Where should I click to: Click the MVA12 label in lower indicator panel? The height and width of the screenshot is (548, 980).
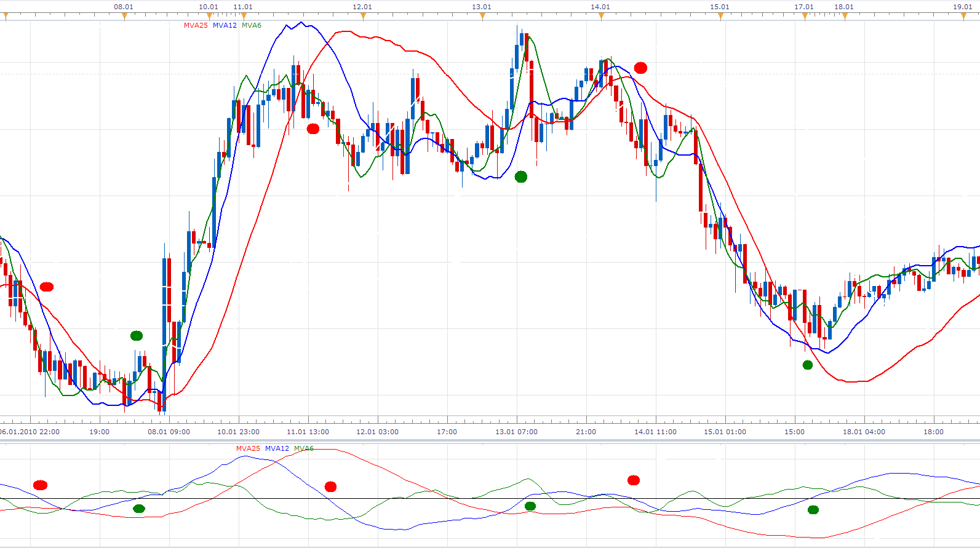click(x=277, y=448)
